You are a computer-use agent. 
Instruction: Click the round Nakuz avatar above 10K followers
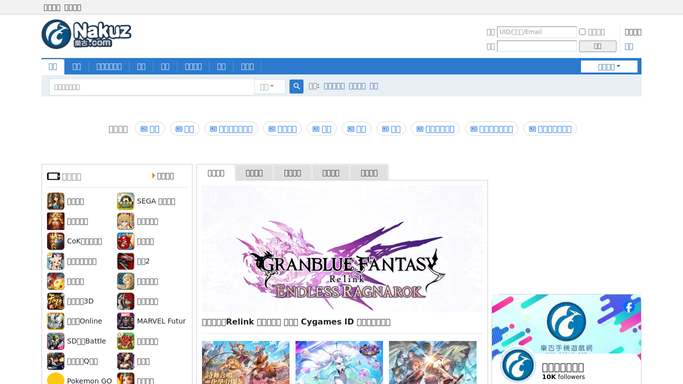click(x=518, y=365)
